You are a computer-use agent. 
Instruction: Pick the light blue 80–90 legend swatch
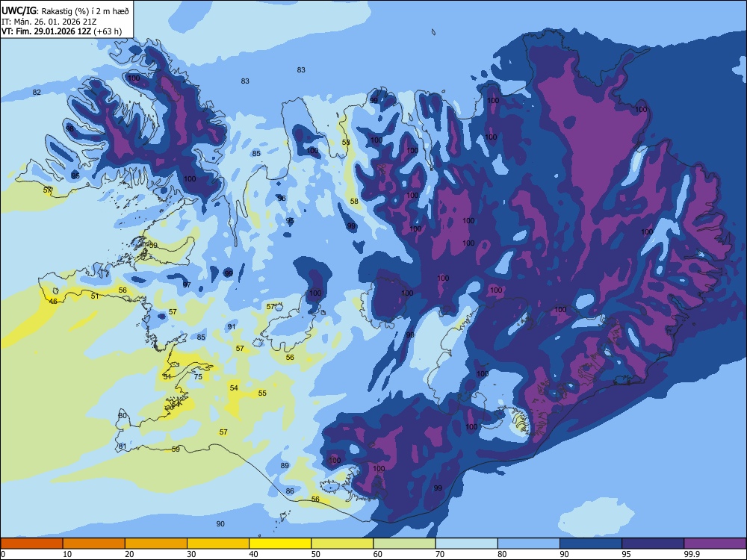click(528, 544)
